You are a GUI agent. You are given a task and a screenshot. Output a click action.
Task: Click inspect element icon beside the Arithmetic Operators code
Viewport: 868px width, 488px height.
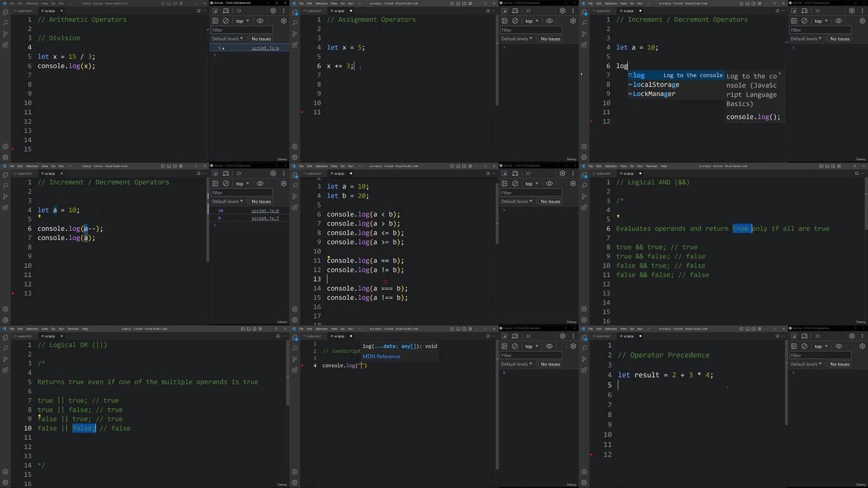[215, 11]
